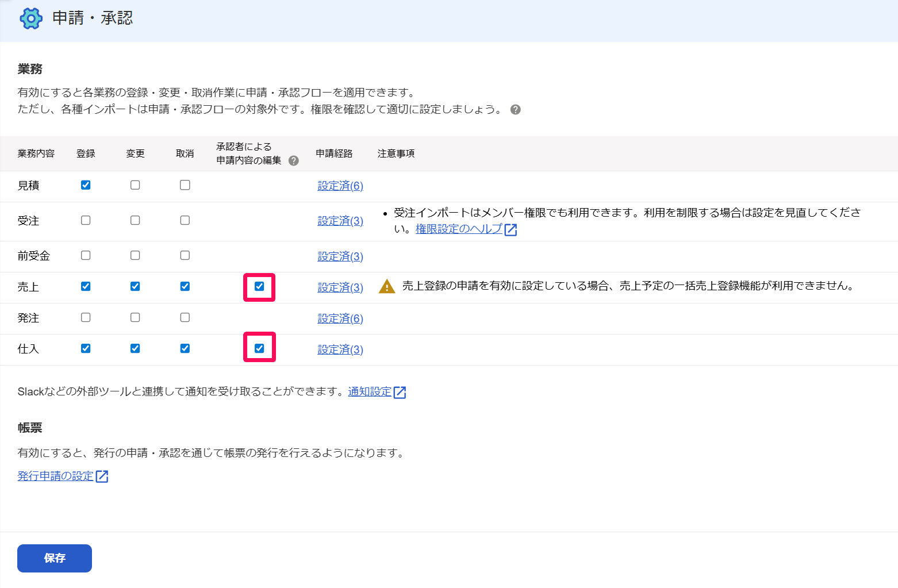The height and width of the screenshot is (588, 898).
Task: Click the gear settings icon beside 申請・承認
Action: [31, 18]
